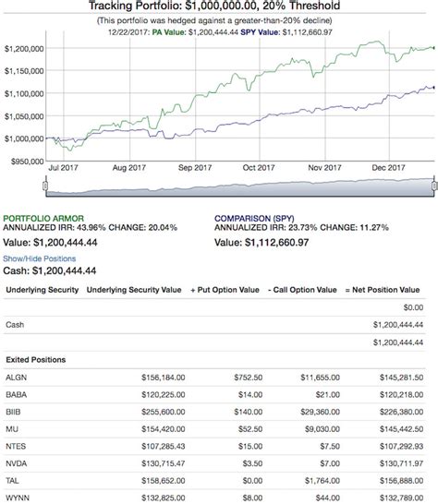
Task: Click NTES underlying value $107,285.43
Action: (x=164, y=446)
